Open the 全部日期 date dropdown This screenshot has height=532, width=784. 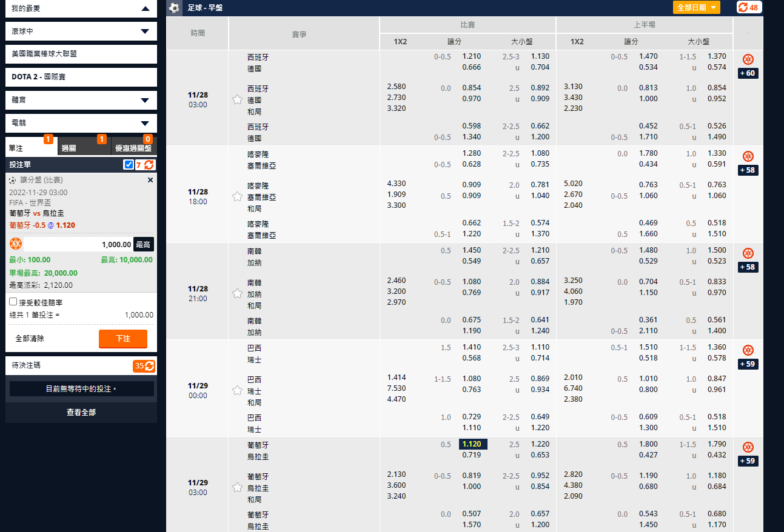click(x=696, y=7)
